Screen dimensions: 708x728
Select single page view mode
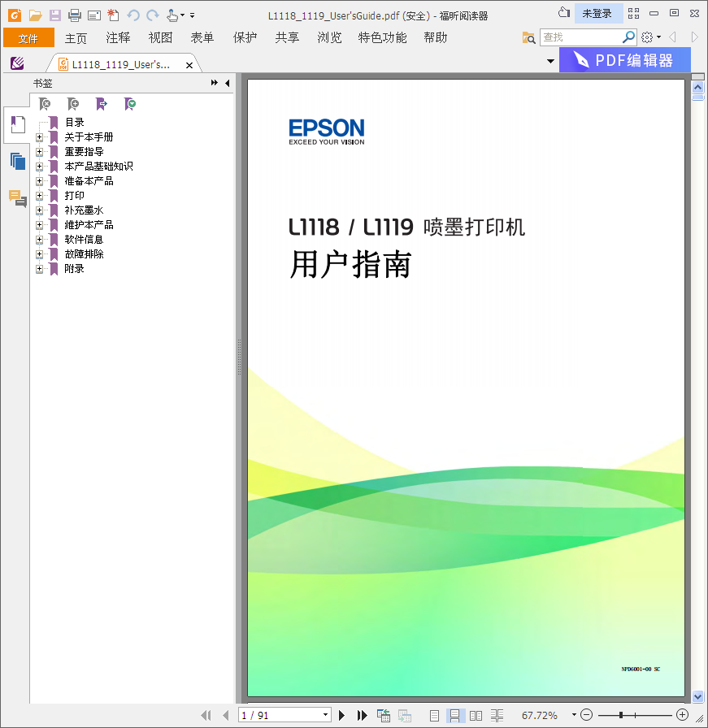point(434,716)
